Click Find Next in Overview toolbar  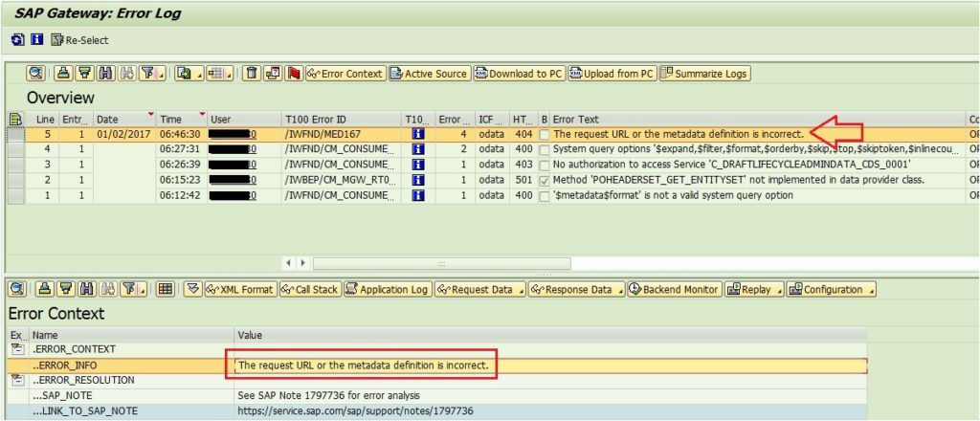126,74
